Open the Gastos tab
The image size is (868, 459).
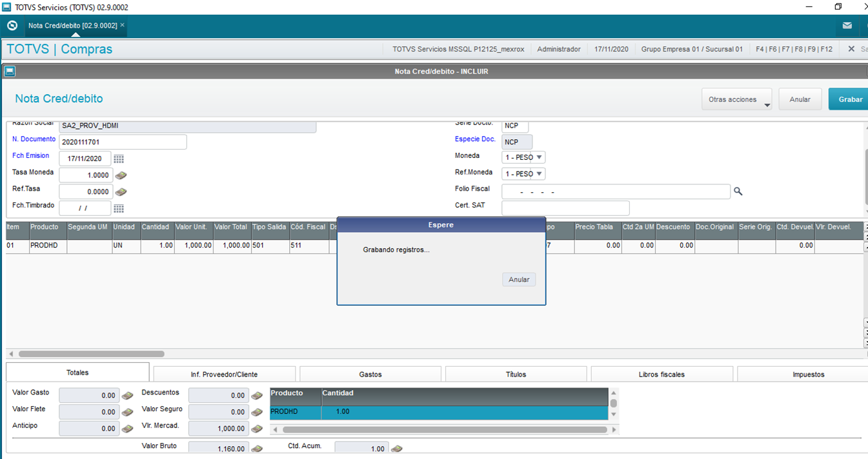pos(370,374)
